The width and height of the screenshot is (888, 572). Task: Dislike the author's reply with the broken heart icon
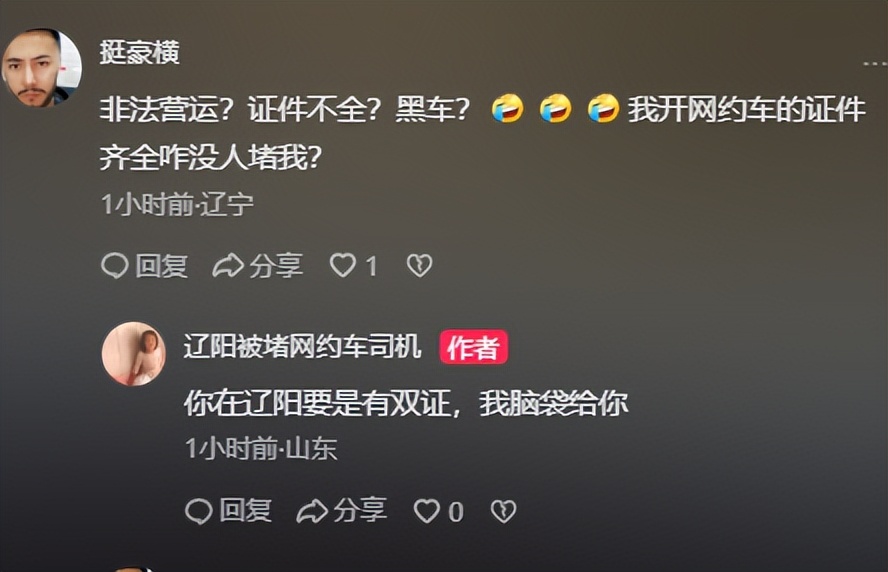503,511
